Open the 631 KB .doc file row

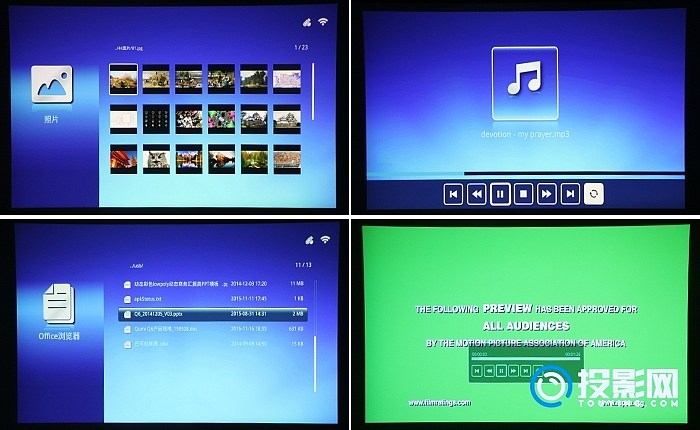[213, 329]
